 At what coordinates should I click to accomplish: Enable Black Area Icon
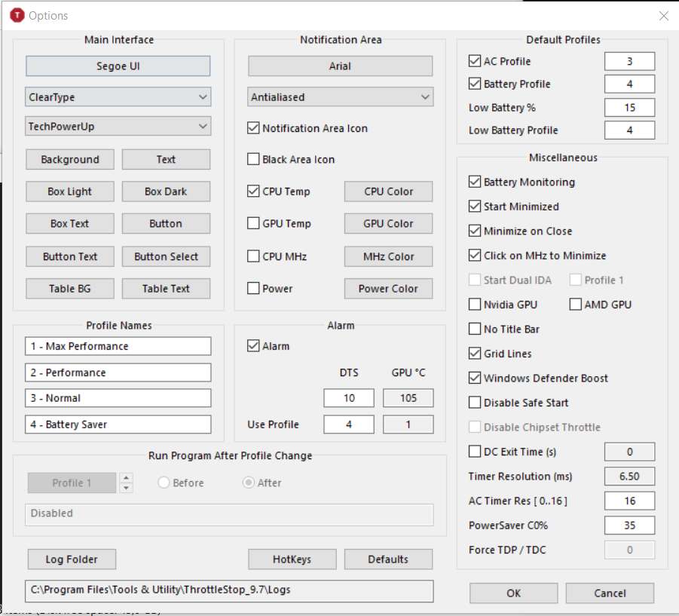tap(253, 159)
